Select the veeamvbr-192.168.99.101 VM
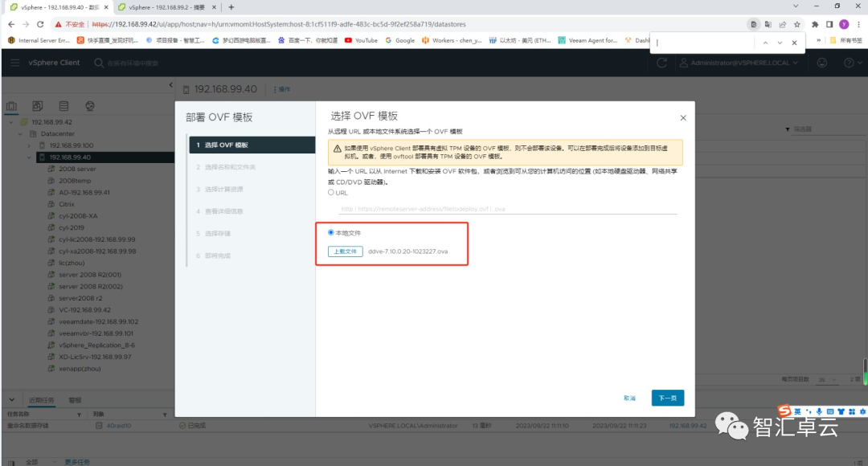The width and height of the screenshot is (868, 466). (96, 333)
